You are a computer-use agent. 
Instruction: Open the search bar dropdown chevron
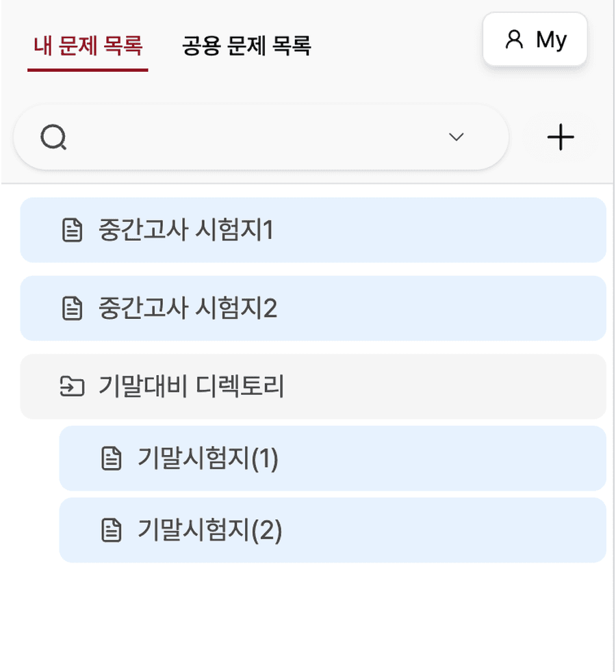(456, 137)
